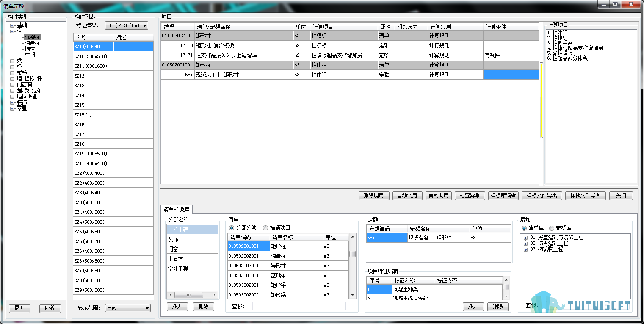Click the 关闭 button
This screenshot has width=644, height=324.
point(621,196)
